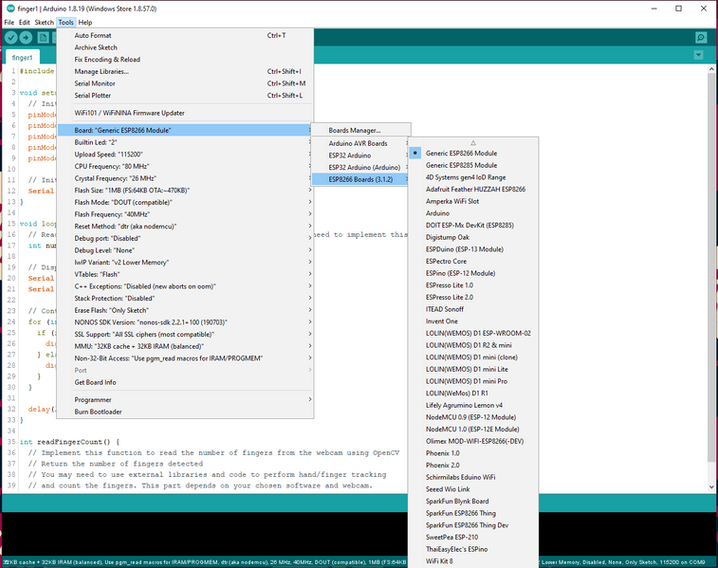
Task: Switch to the finger1 sketch tab
Action: [x=22, y=57]
